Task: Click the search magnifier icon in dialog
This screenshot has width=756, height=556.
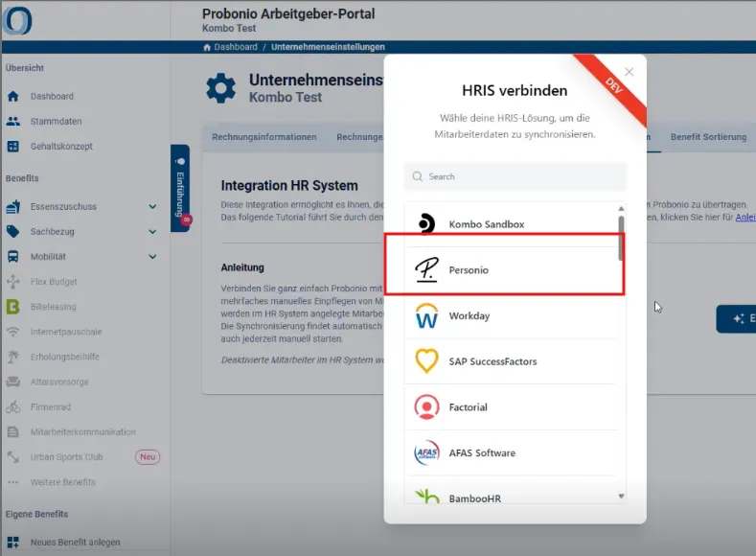Action: 418,176
